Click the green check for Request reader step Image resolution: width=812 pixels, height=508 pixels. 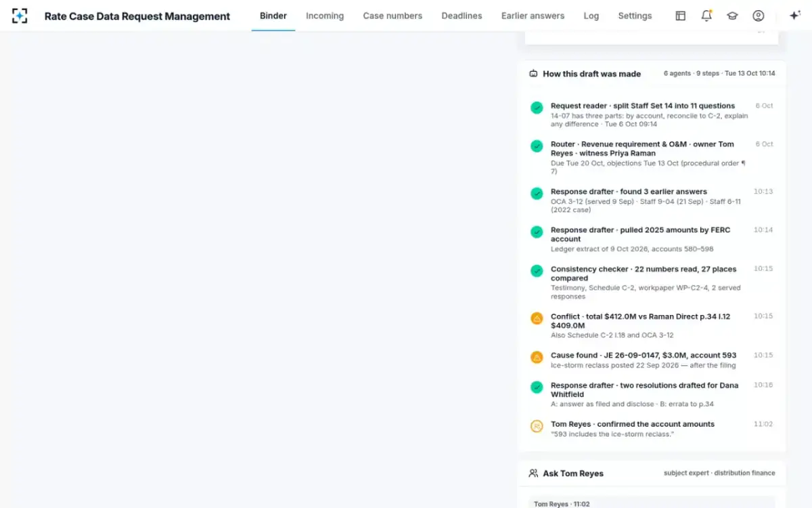[537, 108]
